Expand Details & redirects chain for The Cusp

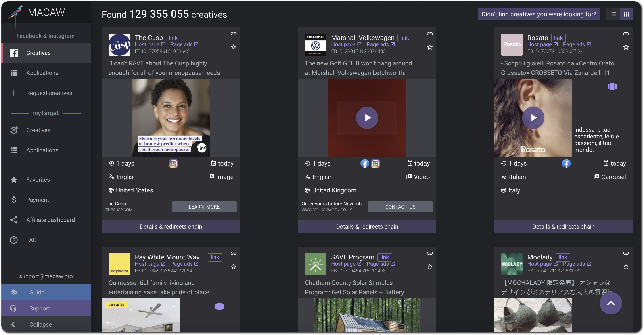171,227
